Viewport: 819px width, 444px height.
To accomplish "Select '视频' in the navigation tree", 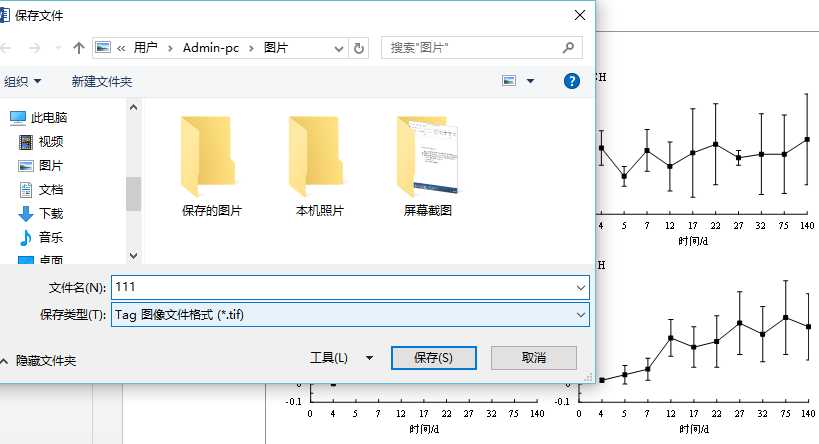I will pos(41,142).
